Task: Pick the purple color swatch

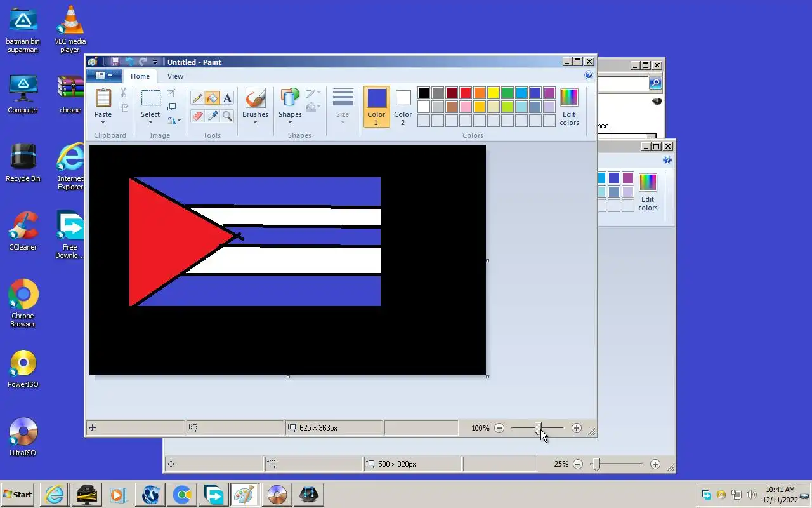Action: coord(549,93)
